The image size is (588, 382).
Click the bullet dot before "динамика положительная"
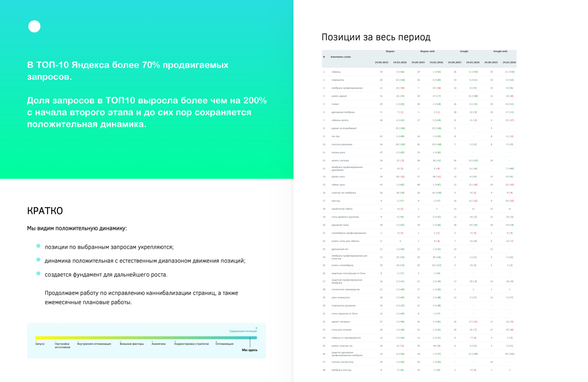coord(38,260)
